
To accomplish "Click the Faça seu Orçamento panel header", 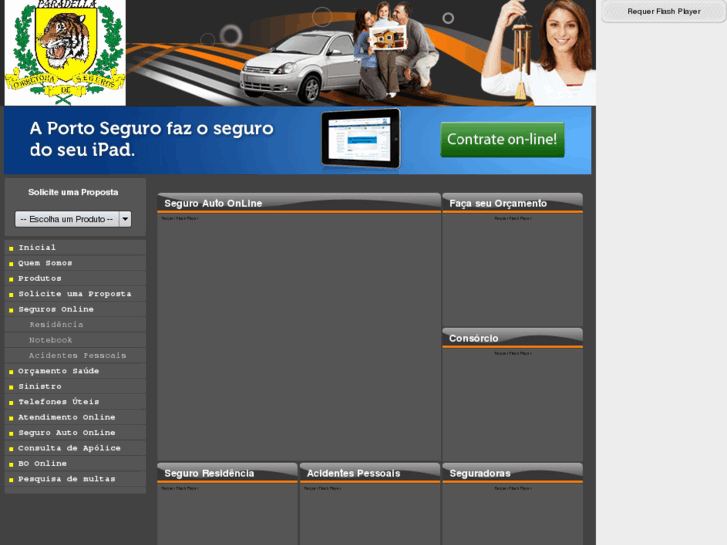I will 512,203.
